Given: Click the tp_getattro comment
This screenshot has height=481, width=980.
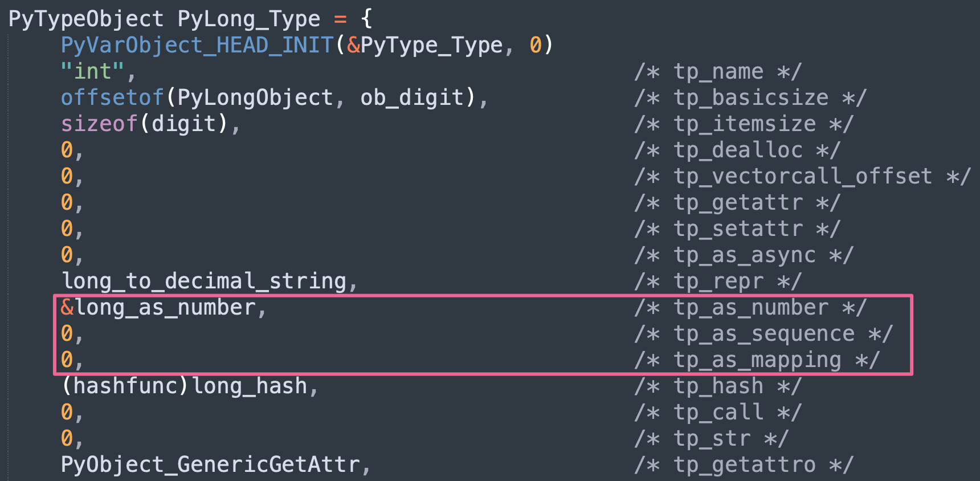Looking at the screenshot, I should pyautogui.click(x=744, y=464).
